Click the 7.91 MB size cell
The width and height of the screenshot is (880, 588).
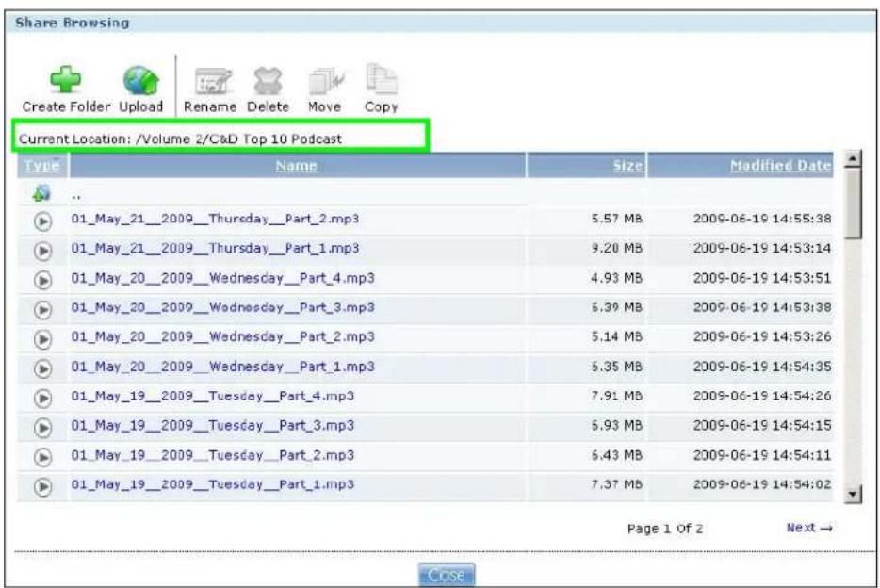tap(616, 396)
